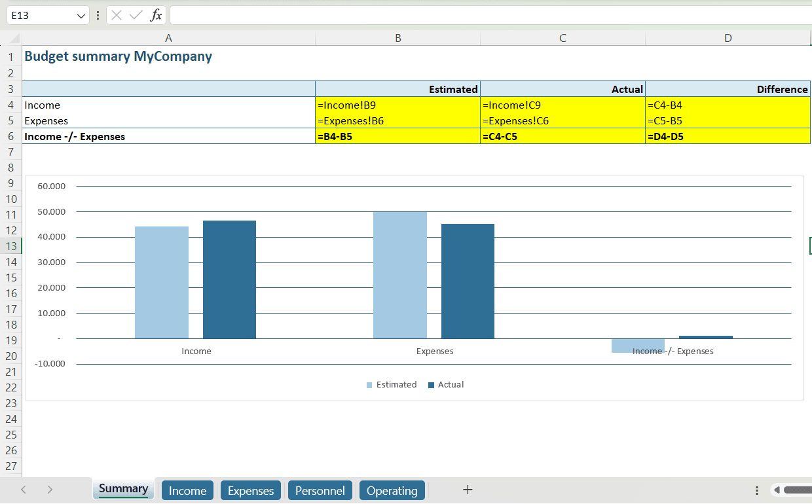Select cell B4 containing =Income!B9
The height and width of the screenshot is (504, 812).
[397, 105]
